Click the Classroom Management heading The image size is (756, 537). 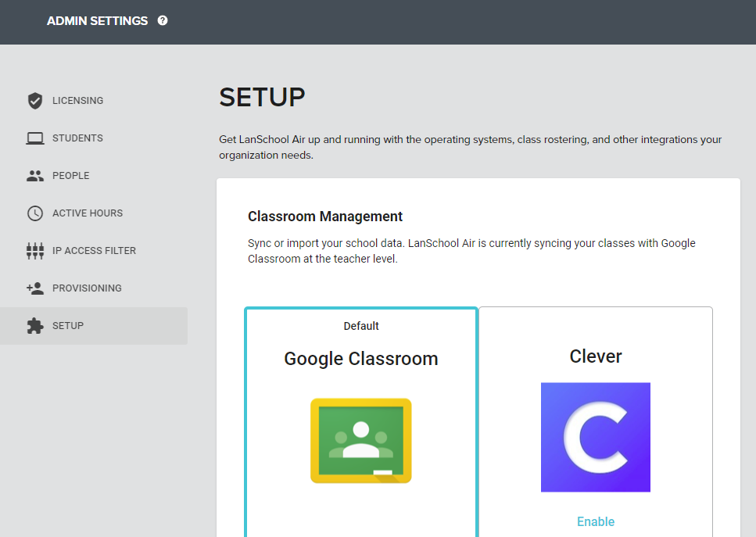(x=325, y=217)
